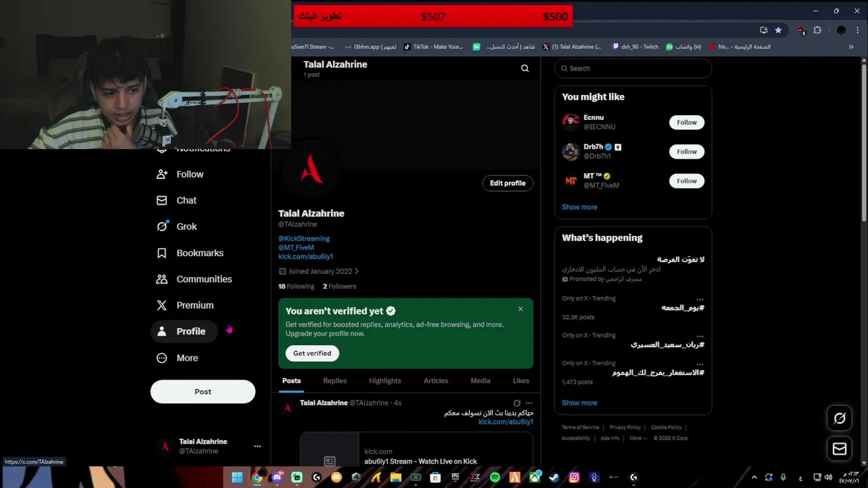
Task: Expand the Joined January 2022 chevron
Action: tap(357, 271)
